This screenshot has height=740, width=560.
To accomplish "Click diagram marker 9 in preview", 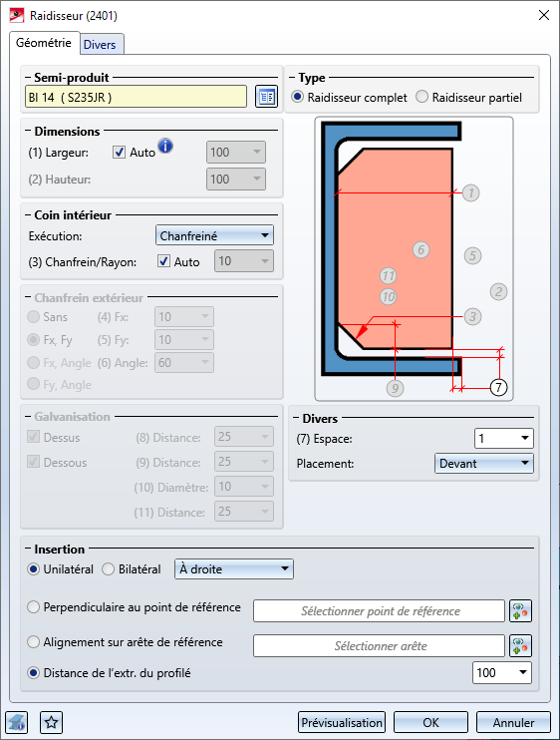I will point(395,388).
